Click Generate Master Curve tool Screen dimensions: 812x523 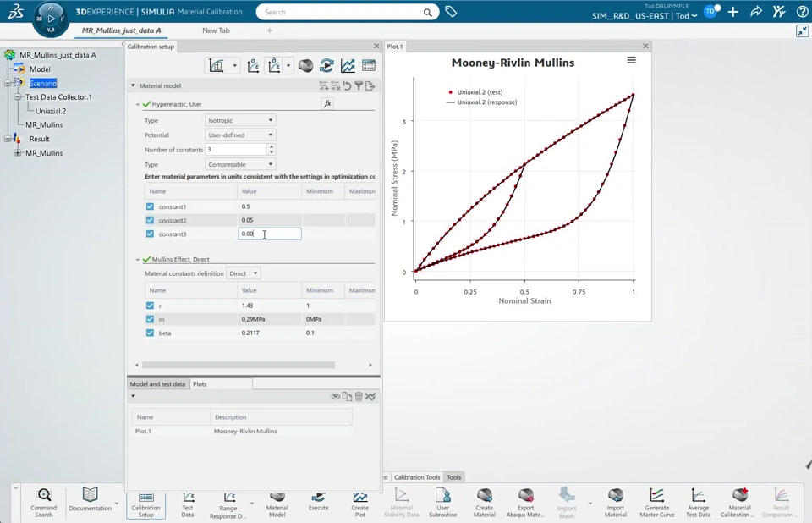tap(656, 503)
